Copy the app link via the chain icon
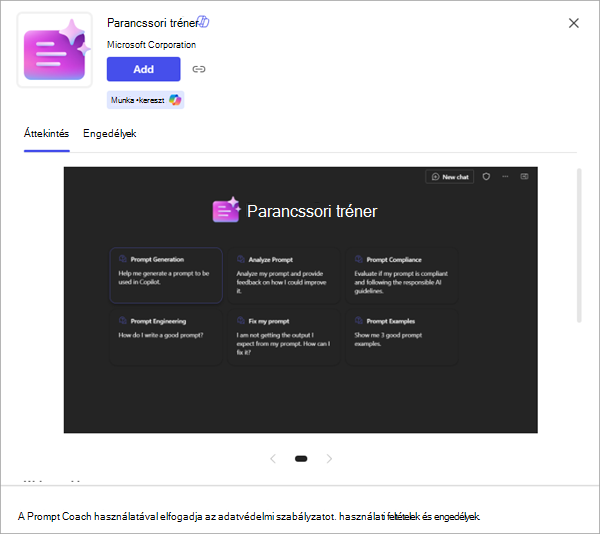600x534 pixels. (199, 69)
